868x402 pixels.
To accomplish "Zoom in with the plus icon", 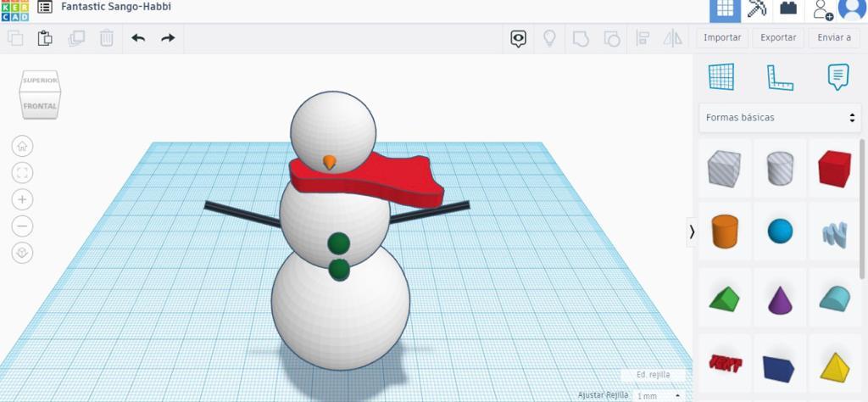I will (x=22, y=199).
